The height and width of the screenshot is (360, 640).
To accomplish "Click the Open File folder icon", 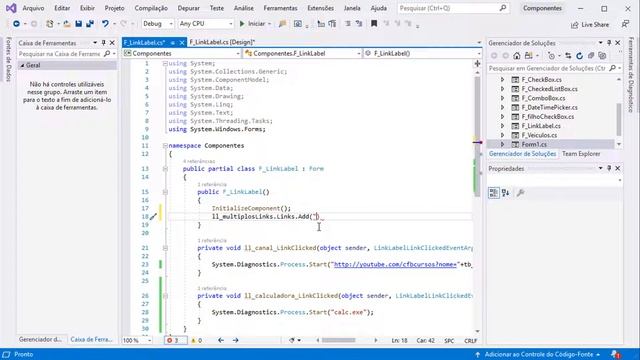I will 67,24.
